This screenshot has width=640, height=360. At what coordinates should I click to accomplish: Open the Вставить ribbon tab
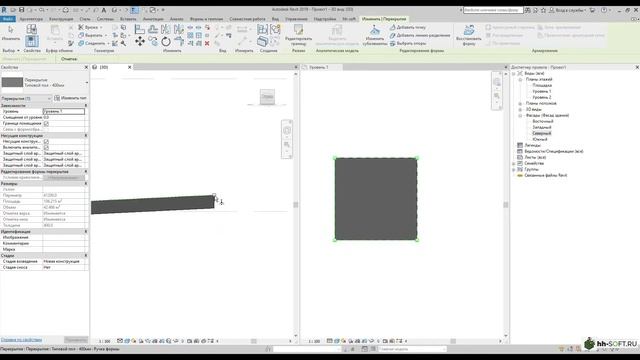point(128,19)
